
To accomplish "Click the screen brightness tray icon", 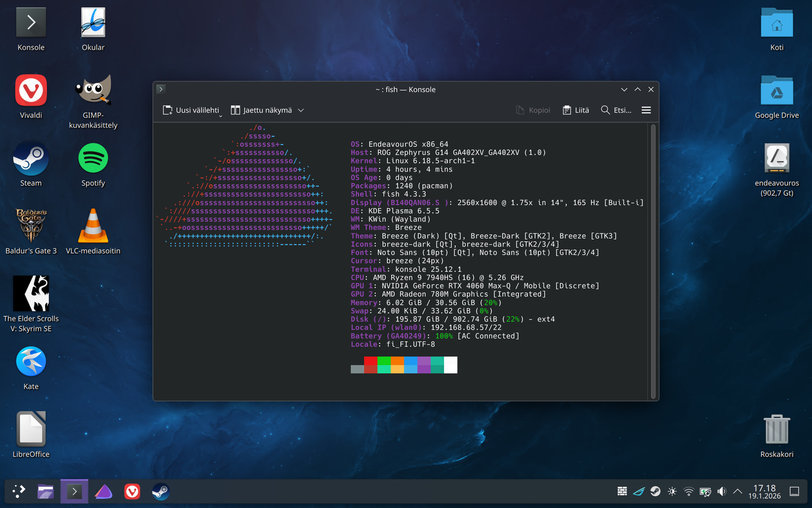I will coord(672,491).
